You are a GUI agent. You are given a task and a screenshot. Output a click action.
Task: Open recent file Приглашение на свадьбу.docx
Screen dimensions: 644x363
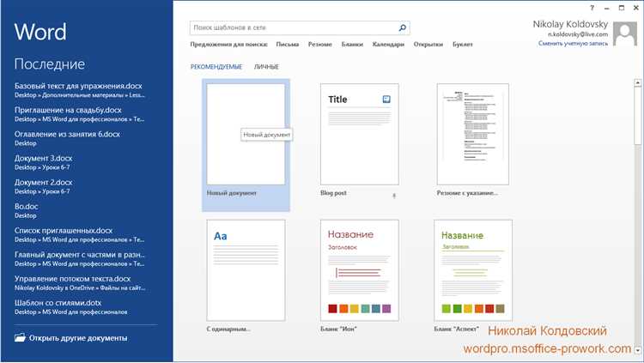(80, 114)
